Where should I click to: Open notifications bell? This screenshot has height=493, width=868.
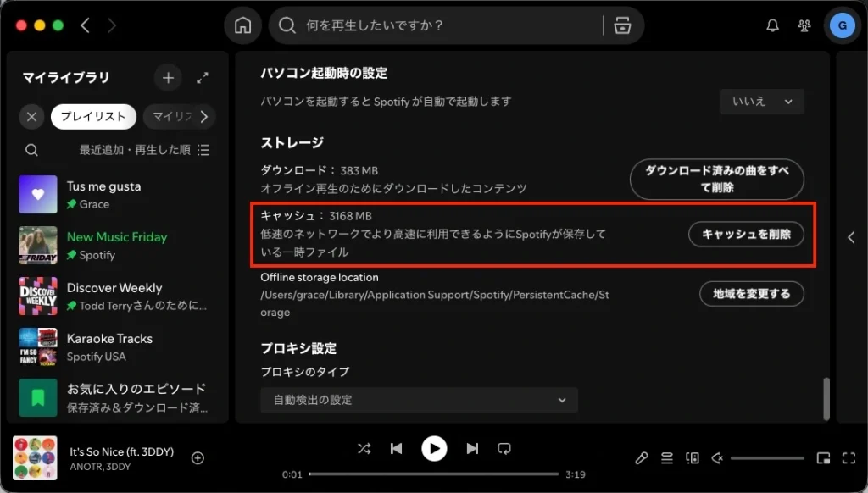[x=772, y=25]
